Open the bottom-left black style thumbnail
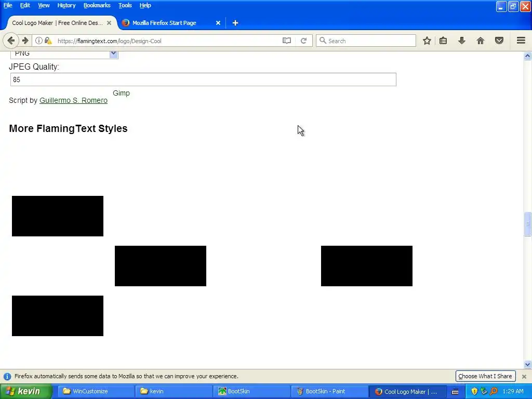 (x=58, y=316)
